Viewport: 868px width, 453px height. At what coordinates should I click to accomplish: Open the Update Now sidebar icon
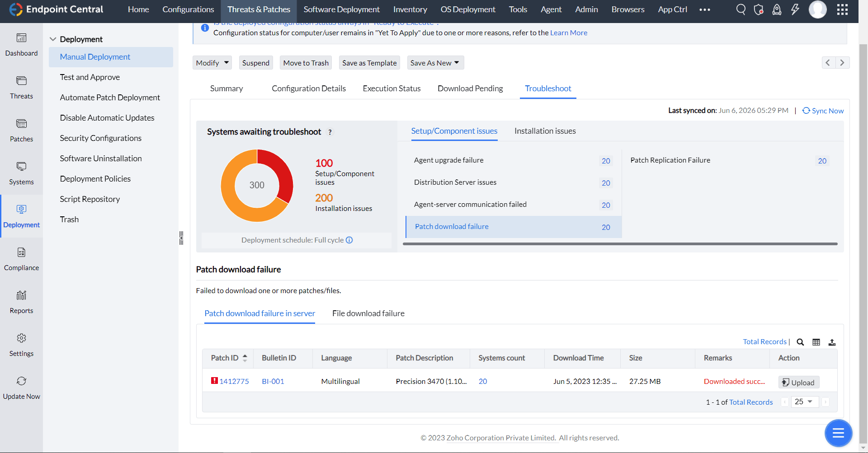(x=21, y=388)
